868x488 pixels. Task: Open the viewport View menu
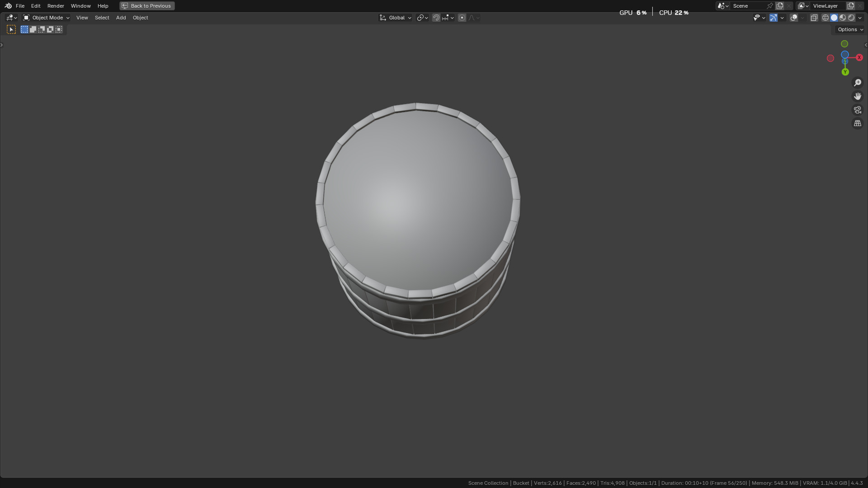coord(82,18)
